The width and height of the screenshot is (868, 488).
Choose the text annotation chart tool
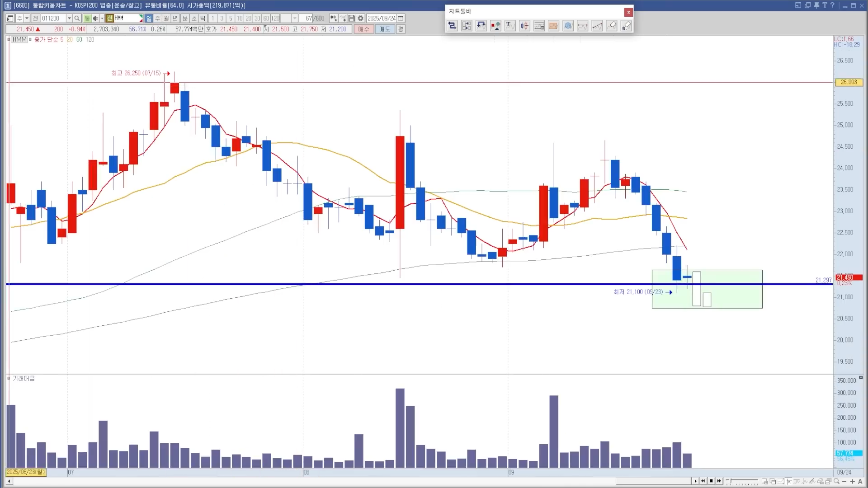[509, 26]
